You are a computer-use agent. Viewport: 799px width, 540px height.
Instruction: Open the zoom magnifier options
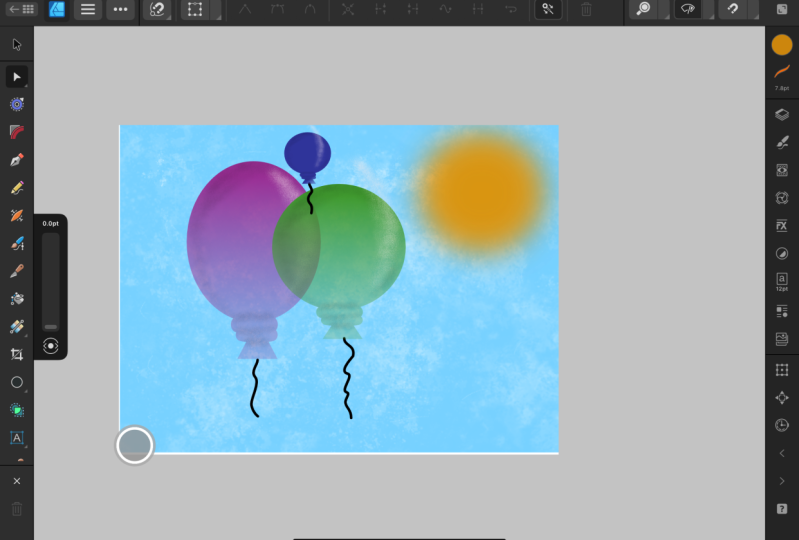click(x=644, y=9)
